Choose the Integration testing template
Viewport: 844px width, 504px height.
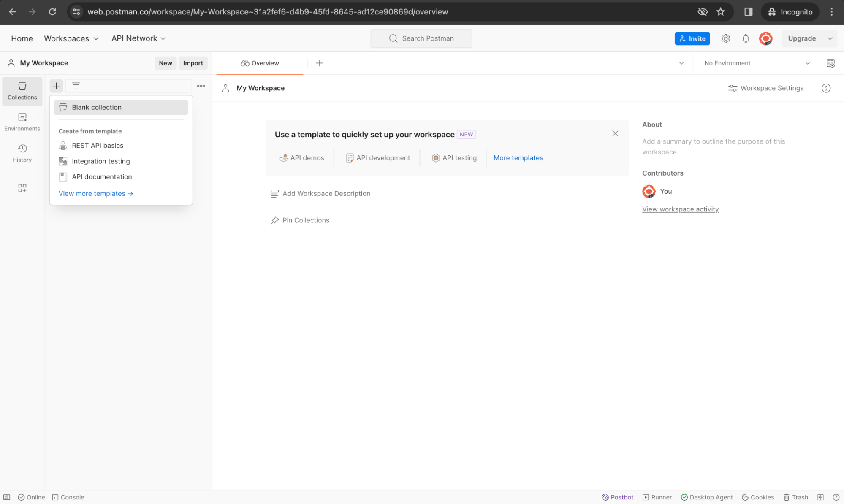pyautogui.click(x=121, y=161)
